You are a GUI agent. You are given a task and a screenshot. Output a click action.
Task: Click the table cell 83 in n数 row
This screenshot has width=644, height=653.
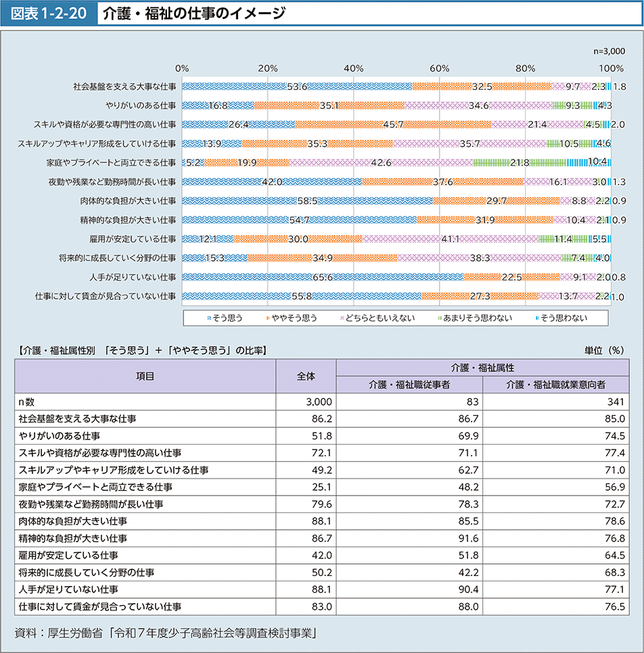coord(473,402)
